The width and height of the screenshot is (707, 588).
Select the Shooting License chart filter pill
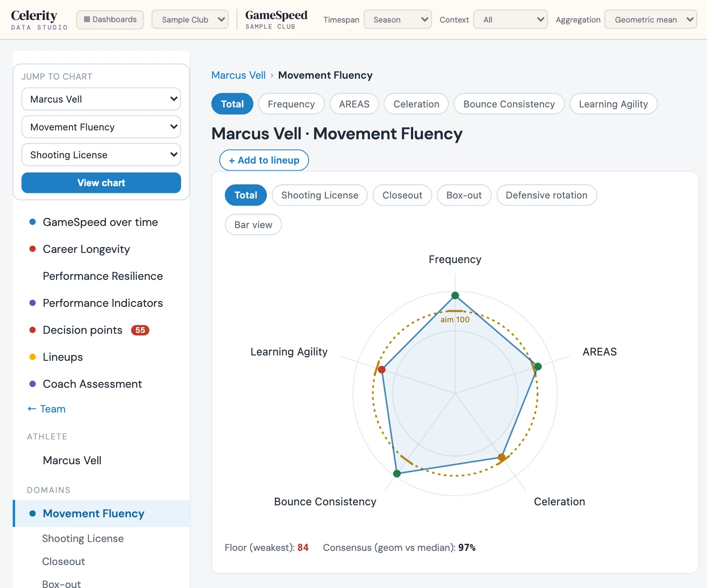click(319, 195)
